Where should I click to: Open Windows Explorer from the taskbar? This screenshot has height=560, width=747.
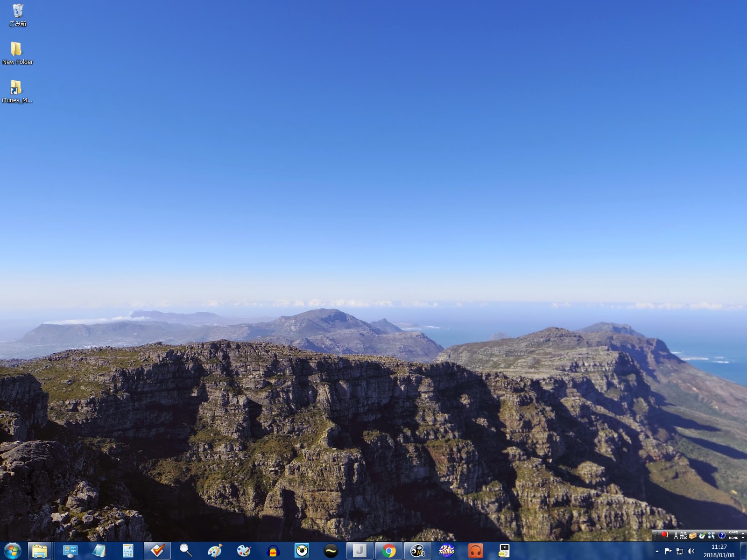(40, 551)
